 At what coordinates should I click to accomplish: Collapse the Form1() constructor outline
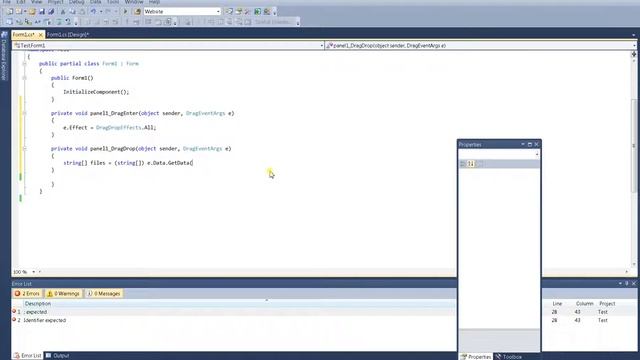24,78
